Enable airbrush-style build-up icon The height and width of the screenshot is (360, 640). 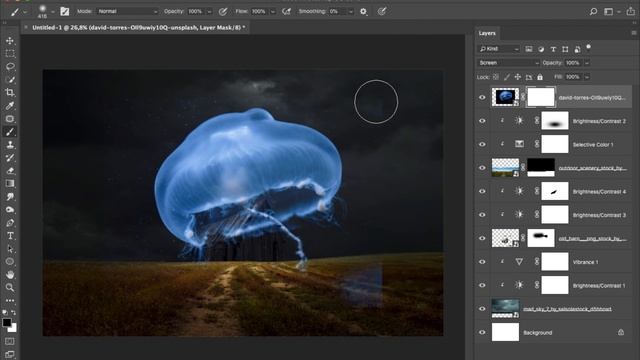287,11
